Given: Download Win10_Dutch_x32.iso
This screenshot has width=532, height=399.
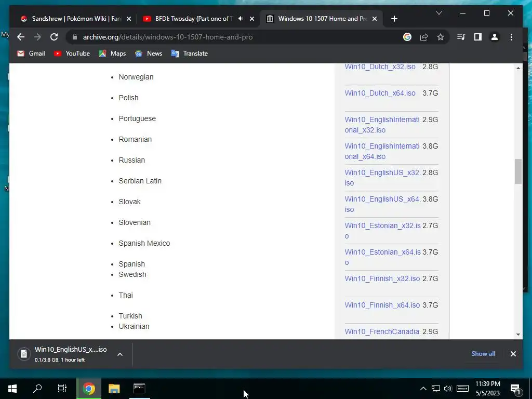Looking at the screenshot, I should [380, 66].
